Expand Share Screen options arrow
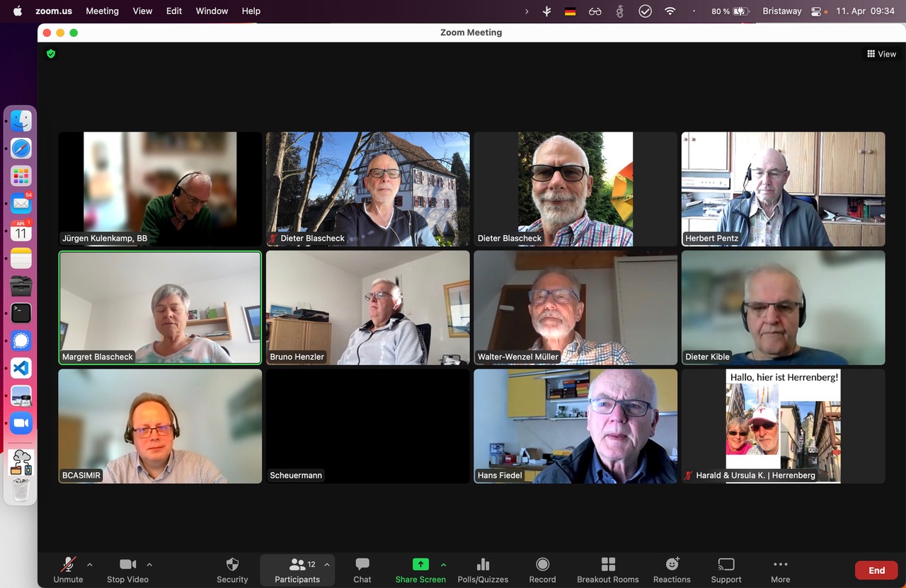 click(x=444, y=565)
